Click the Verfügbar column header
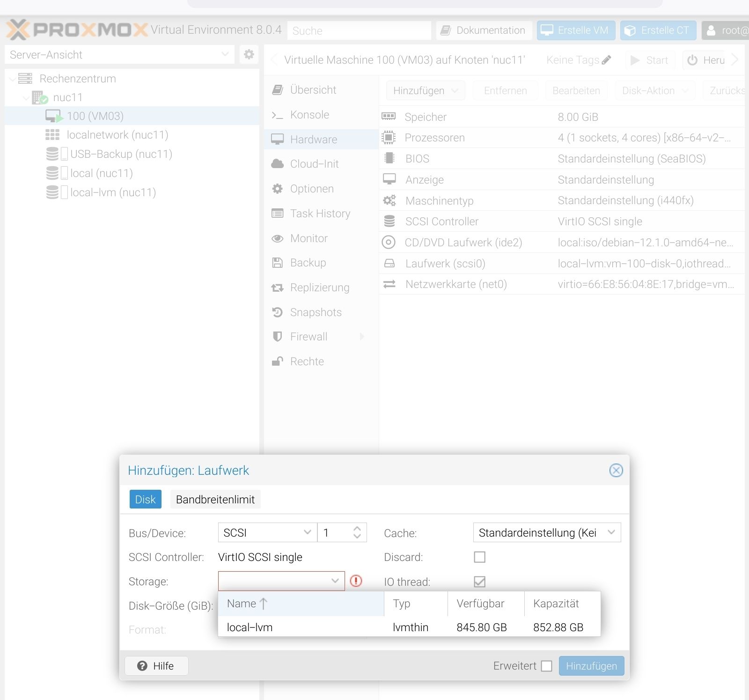 (486, 604)
